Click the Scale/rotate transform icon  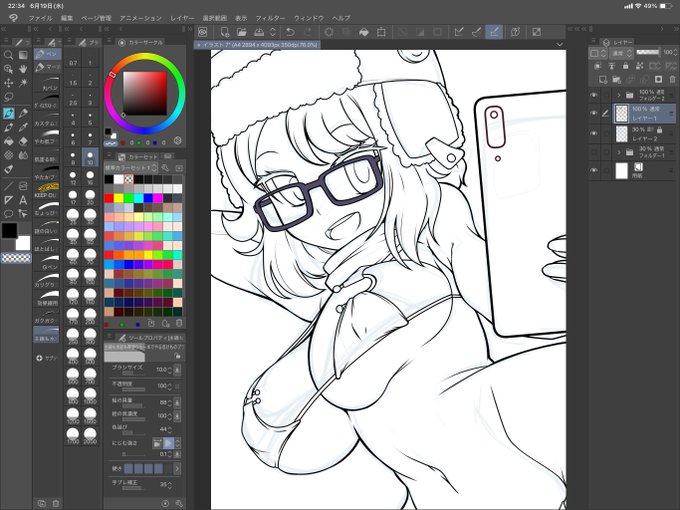(381, 32)
